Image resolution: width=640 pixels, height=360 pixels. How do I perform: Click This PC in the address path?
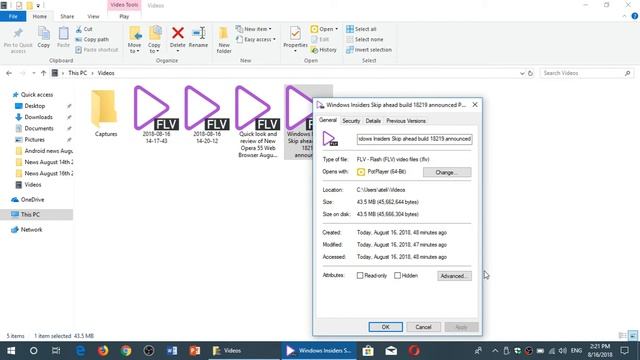(x=78, y=73)
